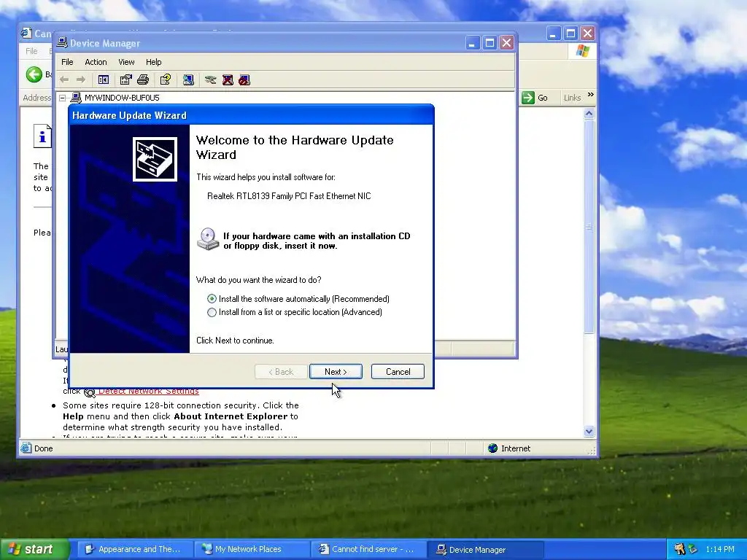Cancel the Hardware Update Wizard
The image size is (747, 560).
point(398,372)
